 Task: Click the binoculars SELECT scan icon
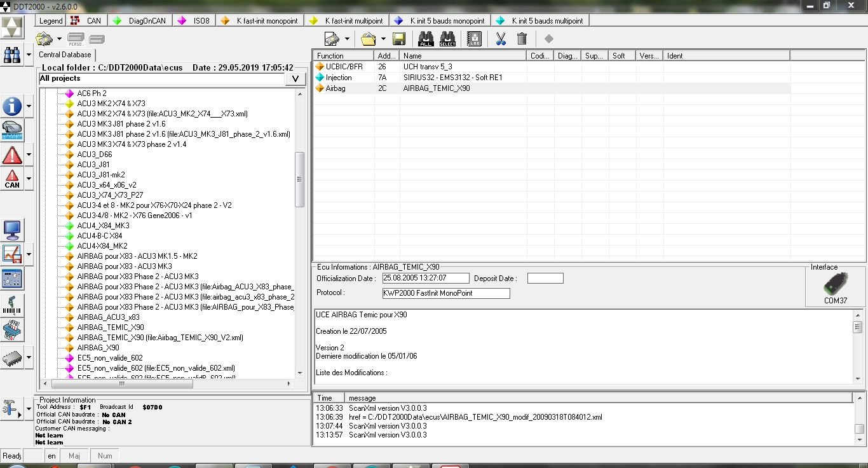[x=447, y=39]
